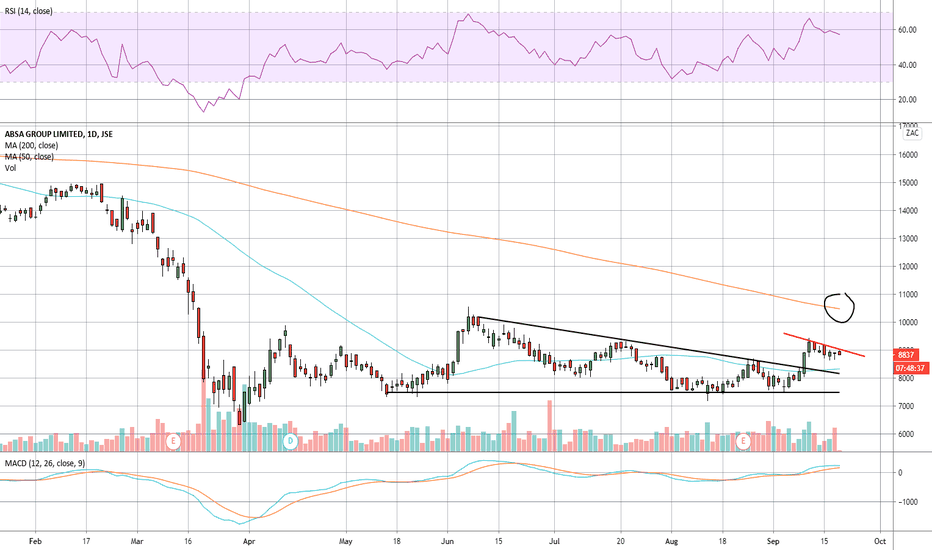Click the Jun date label on time axis

[447, 541]
